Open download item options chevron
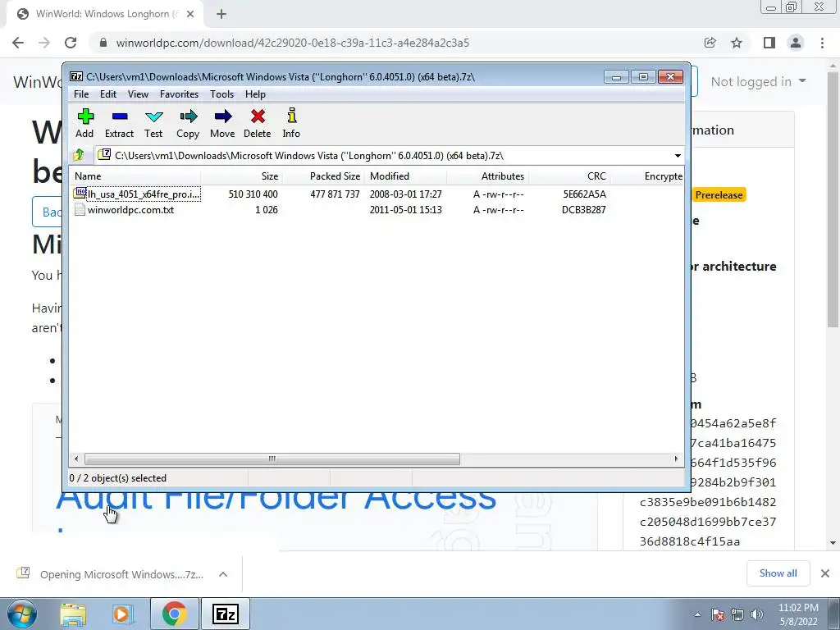The image size is (840, 630). (x=223, y=574)
